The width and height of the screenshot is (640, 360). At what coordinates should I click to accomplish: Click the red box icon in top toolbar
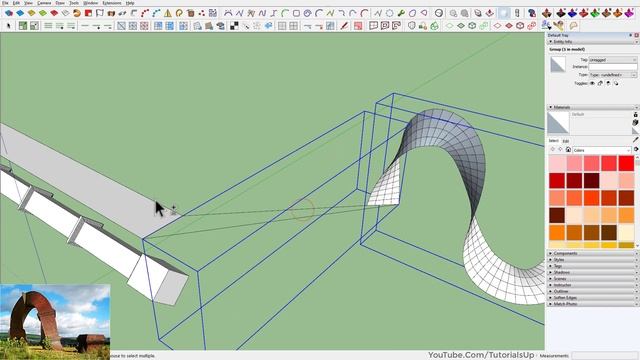click(x=54, y=13)
